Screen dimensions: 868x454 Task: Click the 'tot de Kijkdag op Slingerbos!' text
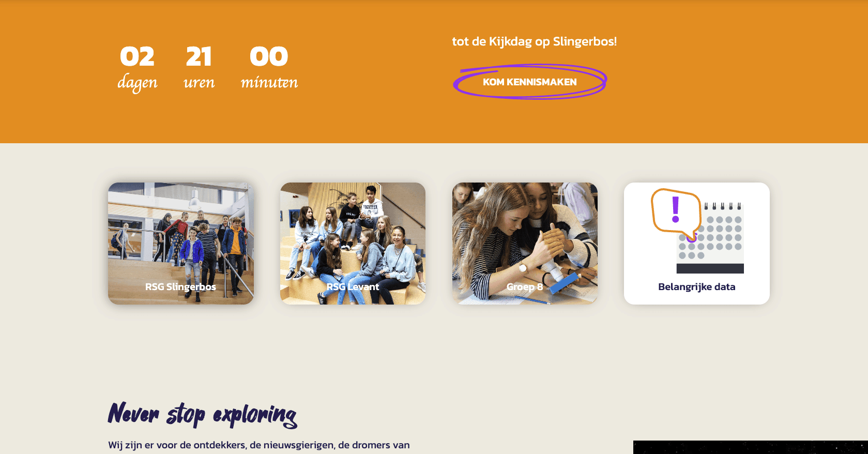point(535,41)
